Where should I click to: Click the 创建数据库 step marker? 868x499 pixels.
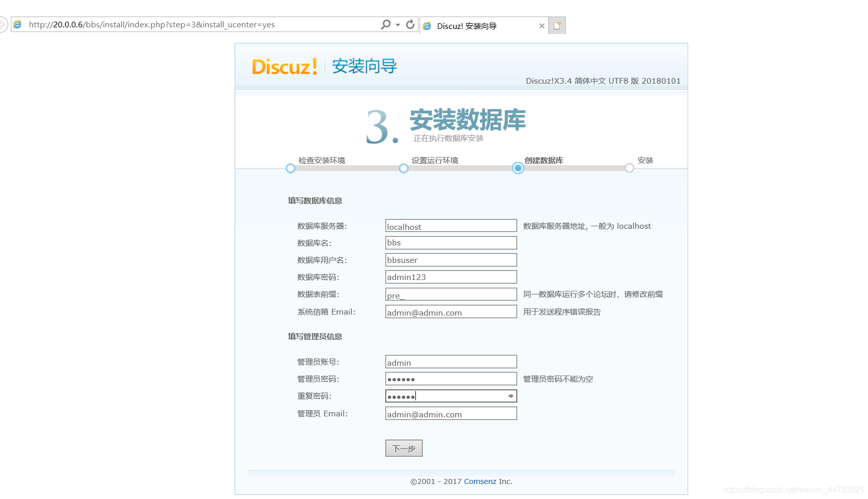point(518,168)
